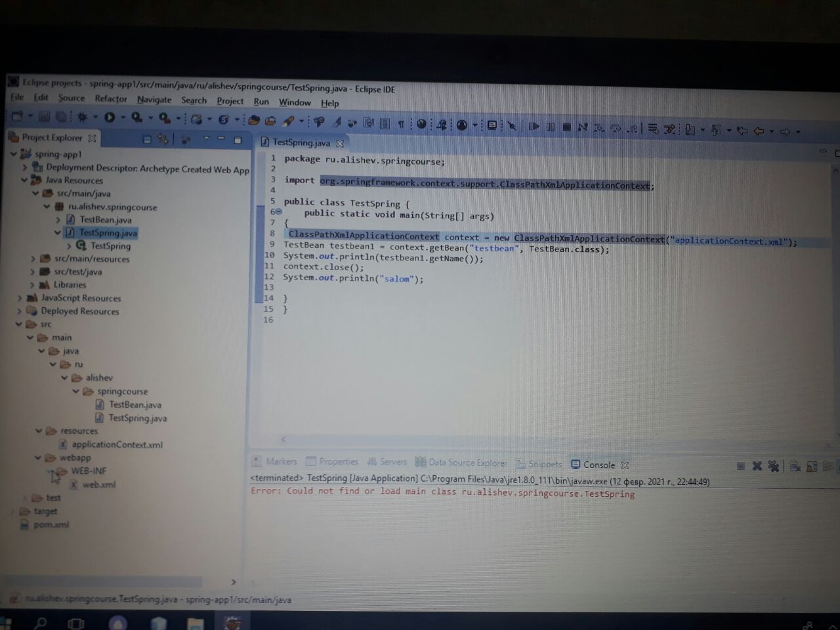Toggle Link with Editor in Project Explorer
This screenshot has height=630, width=840.
pyautogui.click(x=162, y=138)
